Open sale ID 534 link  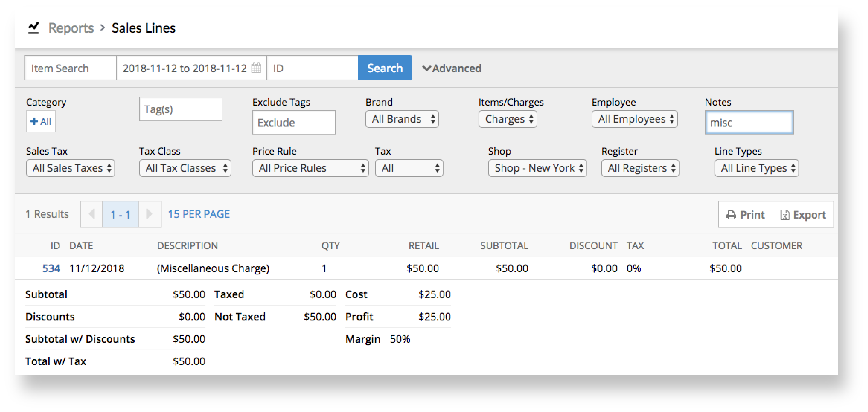click(x=51, y=268)
